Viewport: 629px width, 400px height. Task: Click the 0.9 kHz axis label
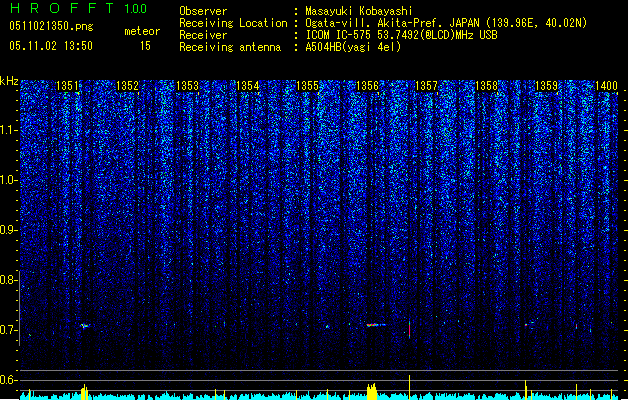[x=9, y=230]
